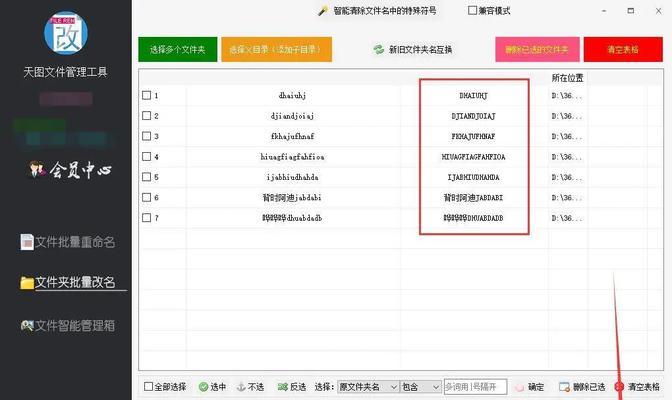Click 清空表格 in bottom toolbar

[x=637, y=387]
